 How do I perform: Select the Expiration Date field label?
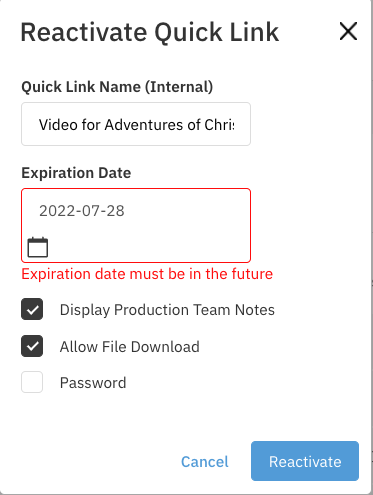pyautogui.click(x=76, y=173)
